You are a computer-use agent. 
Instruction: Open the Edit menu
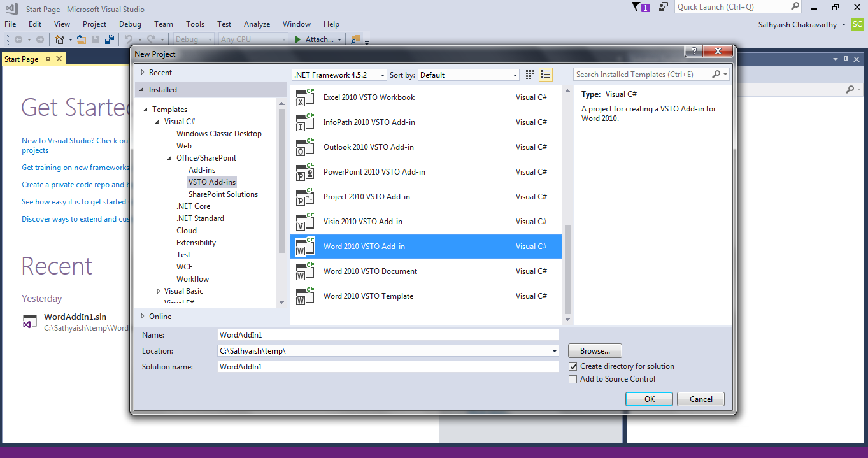(35, 24)
